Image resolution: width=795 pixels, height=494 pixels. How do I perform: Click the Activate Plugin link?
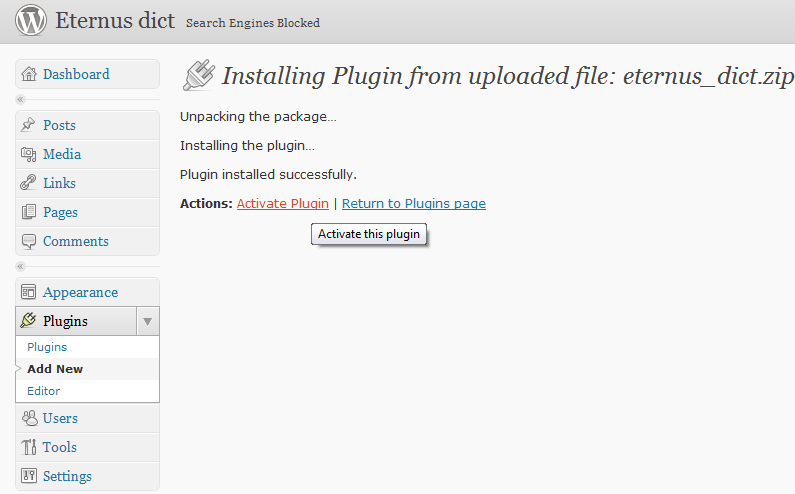pyautogui.click(x=282, y=203)
